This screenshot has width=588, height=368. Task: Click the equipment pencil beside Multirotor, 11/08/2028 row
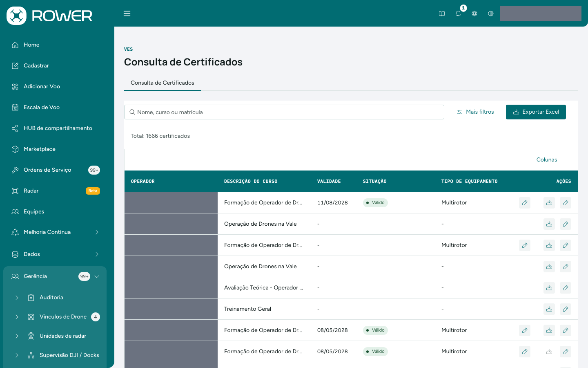tap(525, 203)
